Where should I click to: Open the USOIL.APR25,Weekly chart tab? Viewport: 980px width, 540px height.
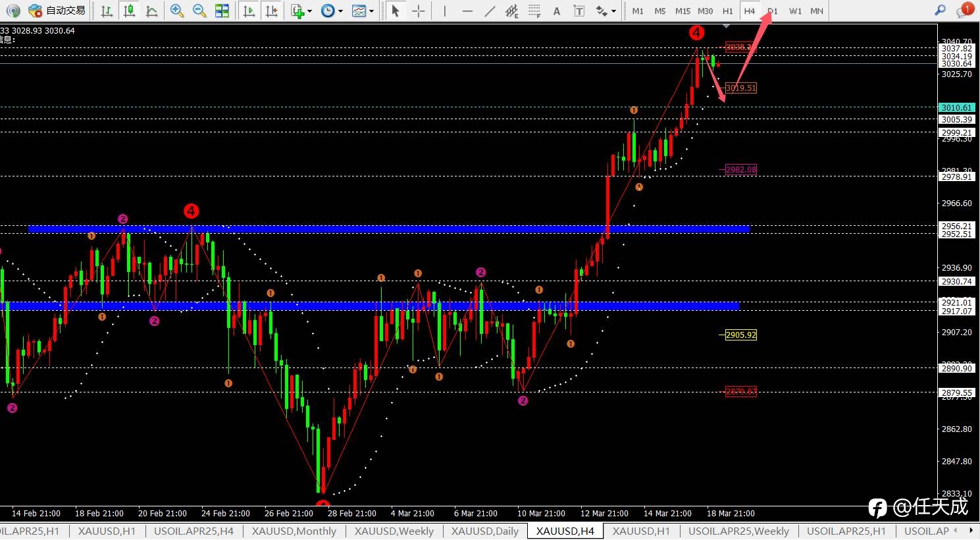[738, 531]
